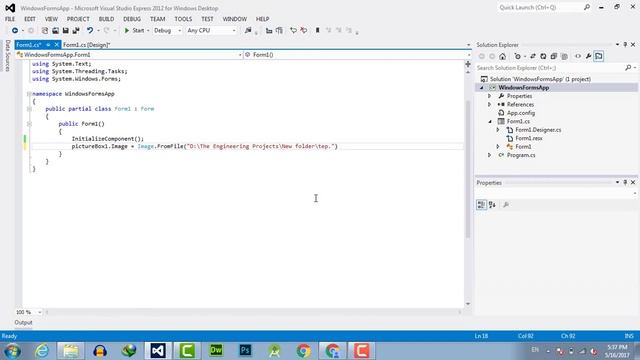Open the Output panel tab
Viewport: 640px width, 360px height.
23,322
